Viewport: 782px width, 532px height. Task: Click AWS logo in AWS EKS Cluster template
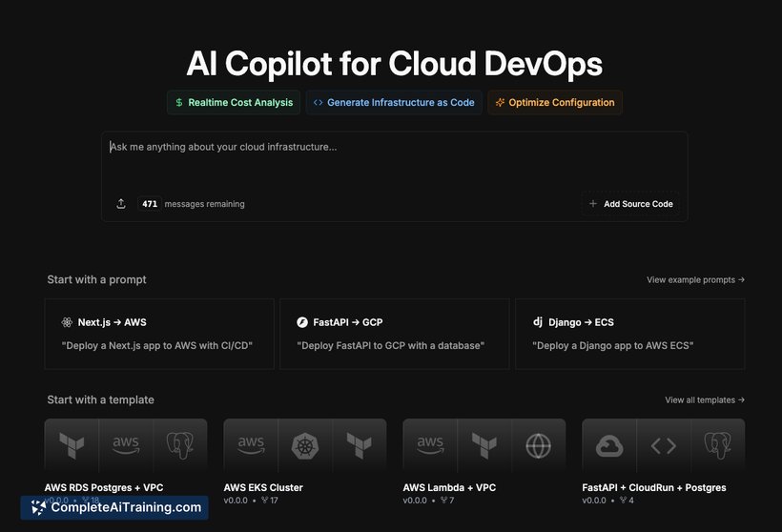(x=251, y=445)
